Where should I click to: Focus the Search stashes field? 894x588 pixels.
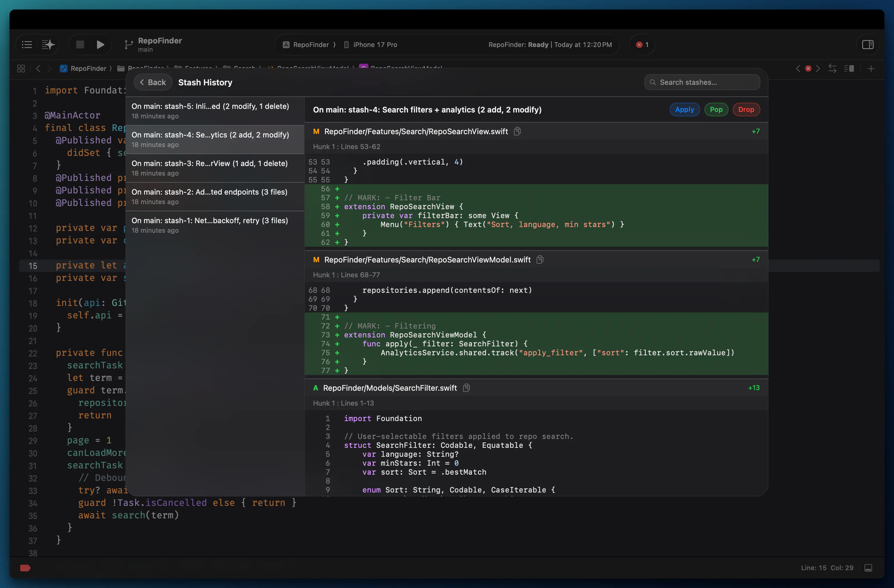702,82
